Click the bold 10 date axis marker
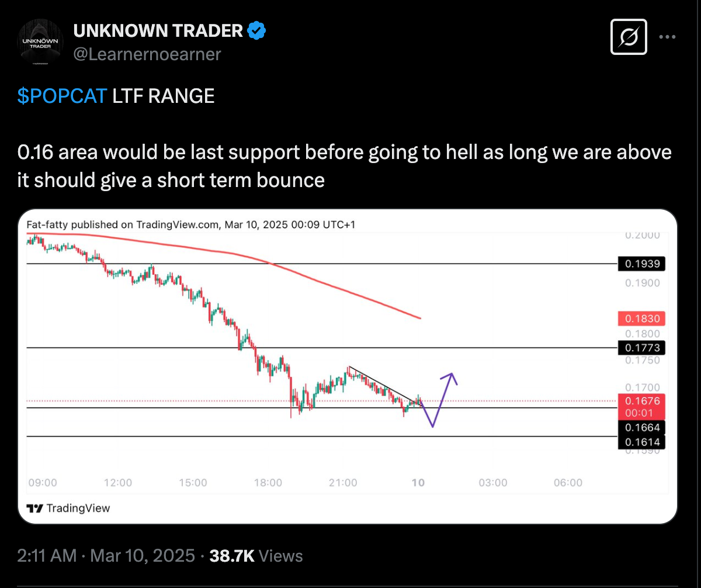This screenshot has width=701, height=588. click(418, 483)
